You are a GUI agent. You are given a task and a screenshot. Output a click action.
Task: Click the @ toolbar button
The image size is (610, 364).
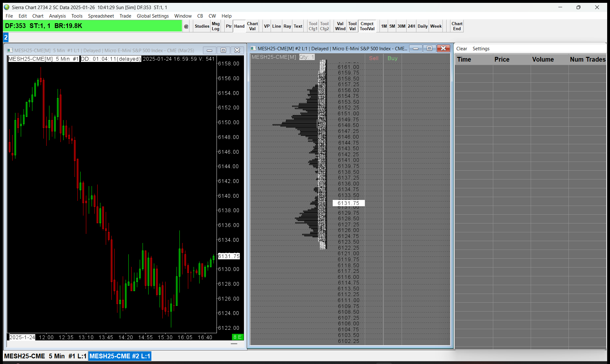tap(186, 26)
